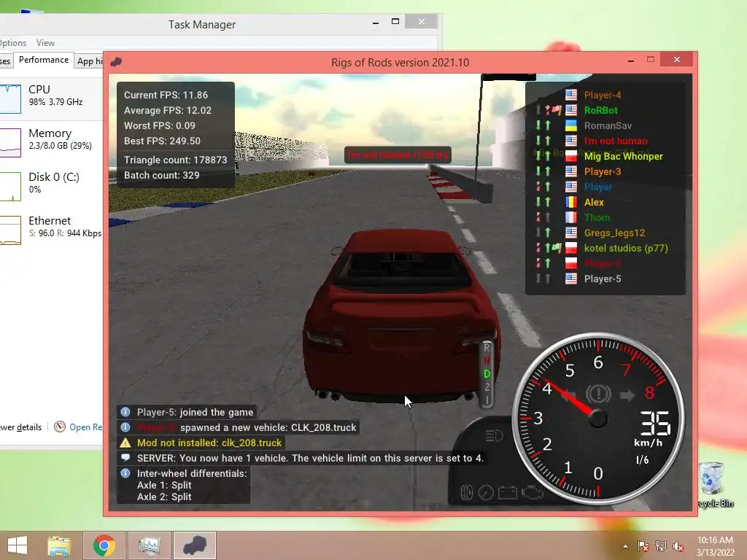Select the Disk 0 (C:) performance entry

click(52, 186)
